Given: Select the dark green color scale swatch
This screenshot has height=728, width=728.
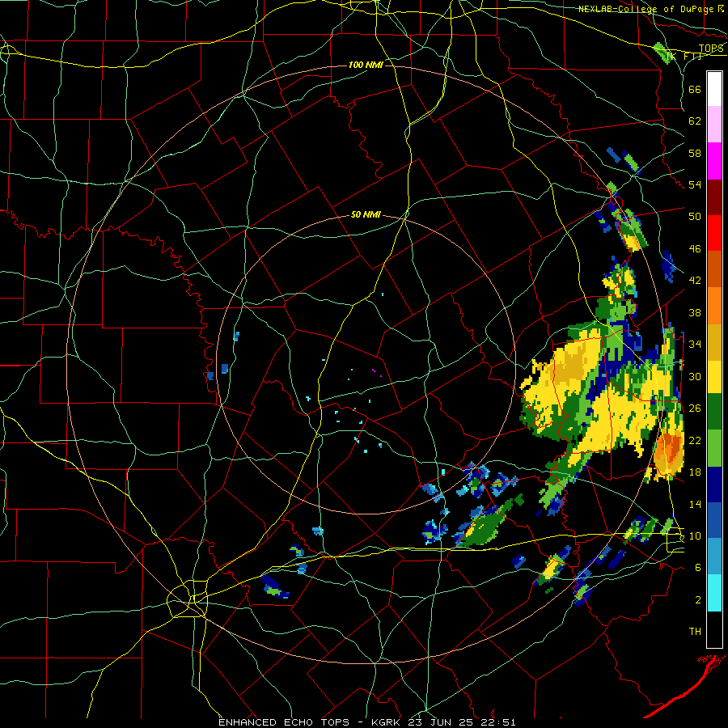Looking at the screenshot, I should [714, 412].
